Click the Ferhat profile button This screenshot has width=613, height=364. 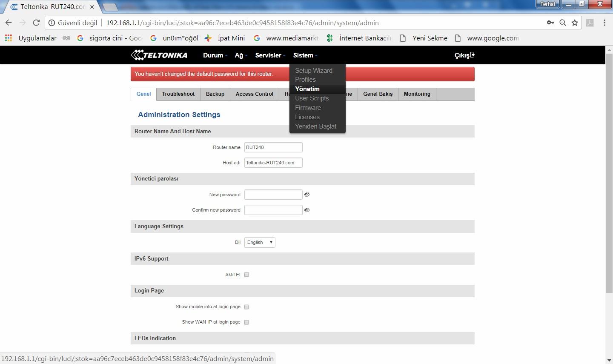(x=548, y=4)
